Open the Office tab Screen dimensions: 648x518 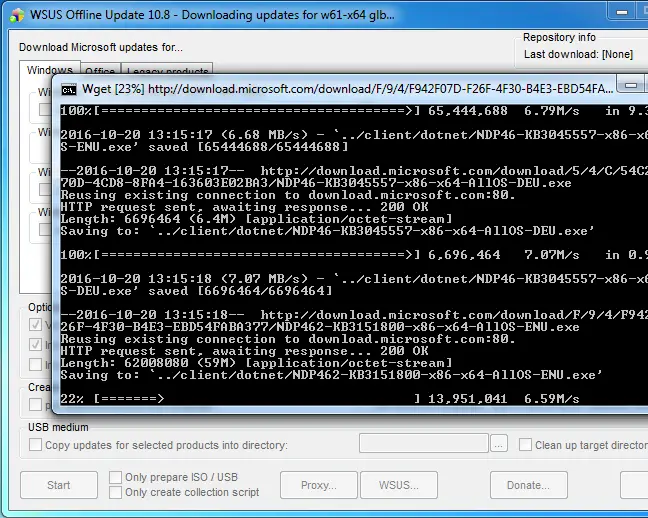click(100, 71)
